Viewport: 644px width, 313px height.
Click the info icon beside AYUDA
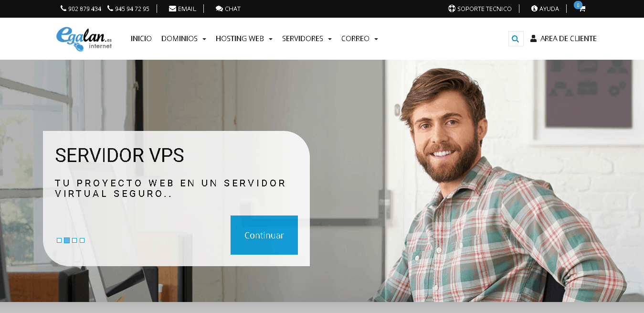pyautogui.click(x=534, y=9)
